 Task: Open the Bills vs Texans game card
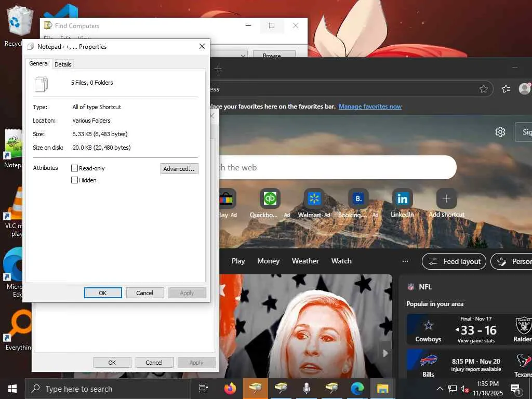pyautogui.click(x=470, y=364)
